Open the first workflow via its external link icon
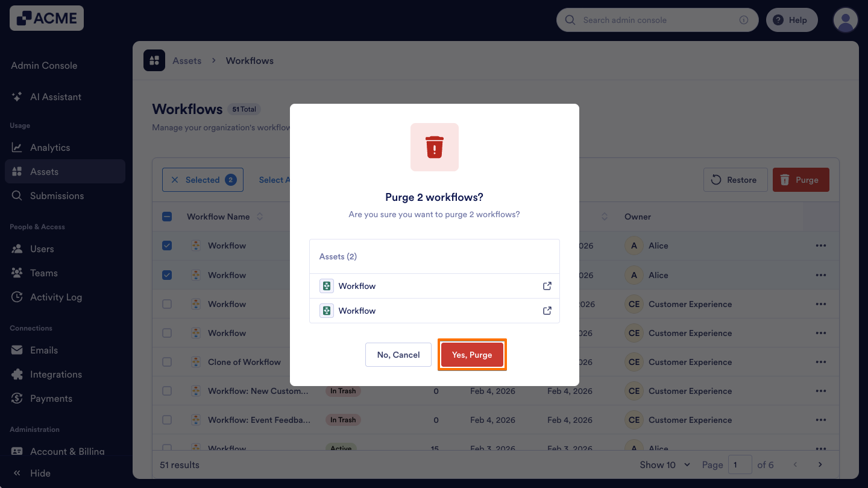This screenshot has height=488, width=868. tap(547, 285)
